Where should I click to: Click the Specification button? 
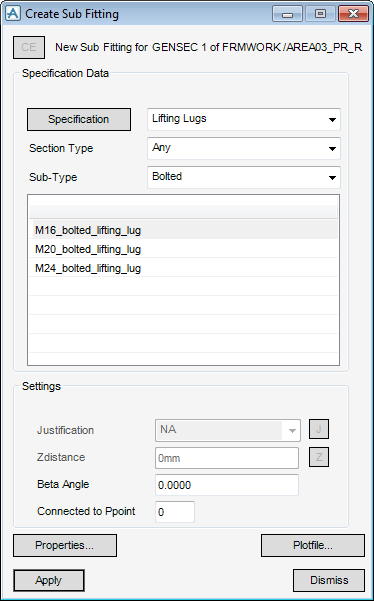[x=79, y=120]
